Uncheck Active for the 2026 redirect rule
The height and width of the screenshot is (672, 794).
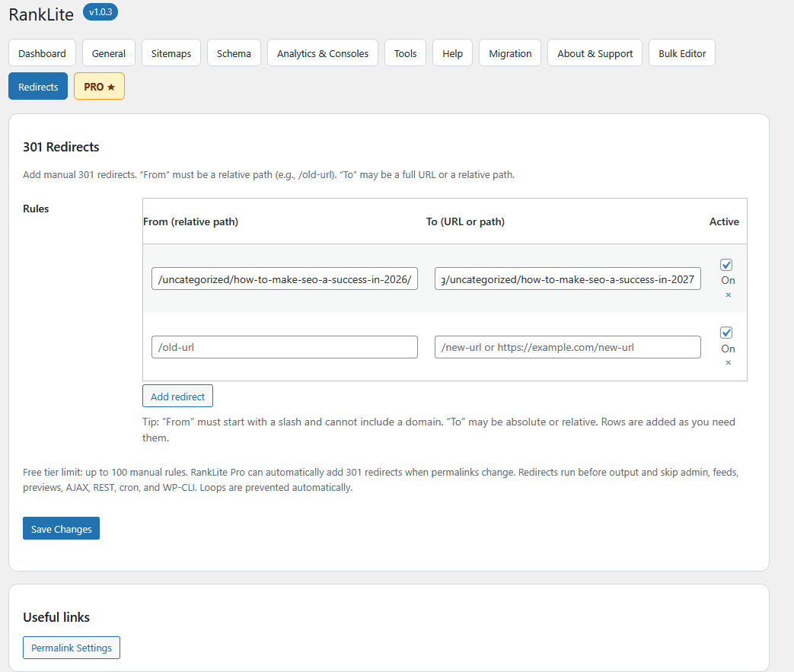(x=726, y=265)
